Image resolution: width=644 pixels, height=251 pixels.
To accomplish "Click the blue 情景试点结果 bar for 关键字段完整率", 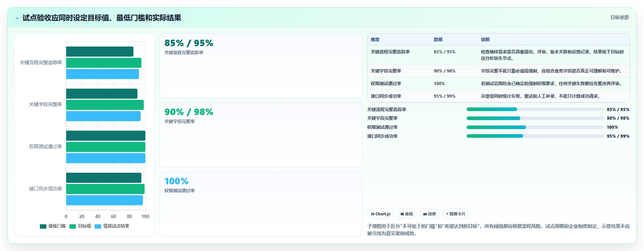I will [103, 116].
